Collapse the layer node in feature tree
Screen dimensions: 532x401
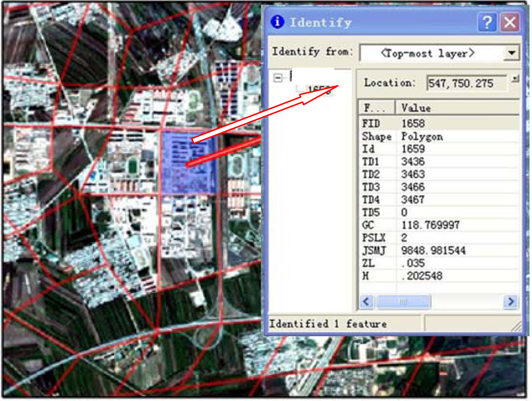[x=278, y=77]
